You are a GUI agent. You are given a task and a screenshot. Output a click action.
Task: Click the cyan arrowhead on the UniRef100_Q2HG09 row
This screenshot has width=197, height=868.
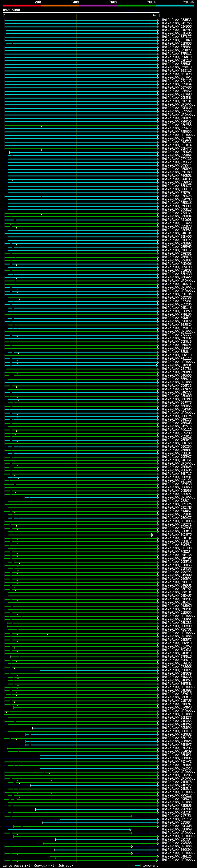pyautogui.click(x=130, y=829)
